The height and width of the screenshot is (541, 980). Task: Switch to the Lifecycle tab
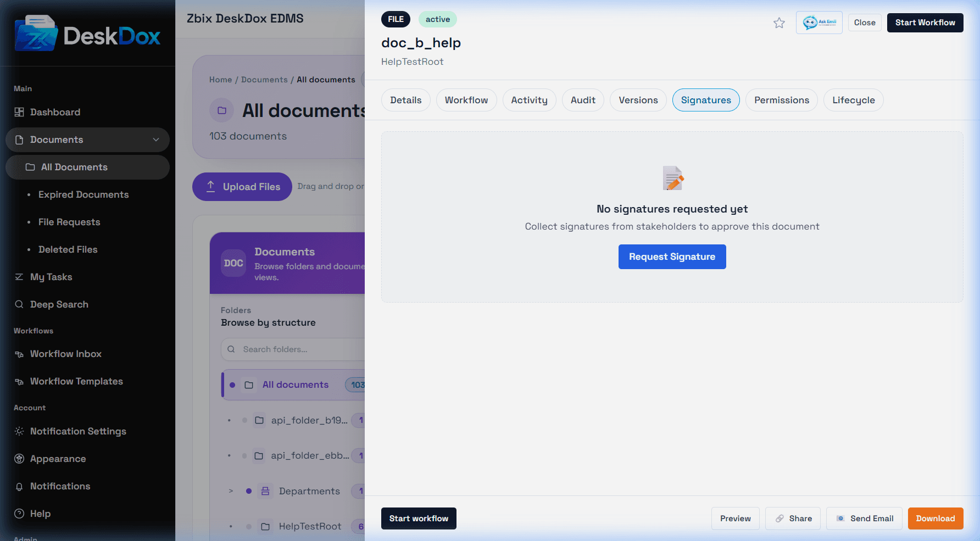[x=854, y=100]
